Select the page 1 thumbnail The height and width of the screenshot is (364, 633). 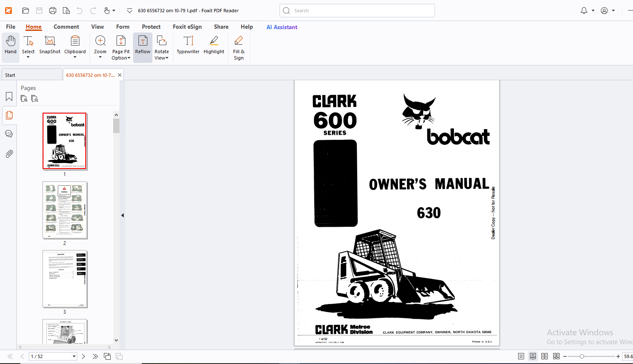(x=65, y=141)
